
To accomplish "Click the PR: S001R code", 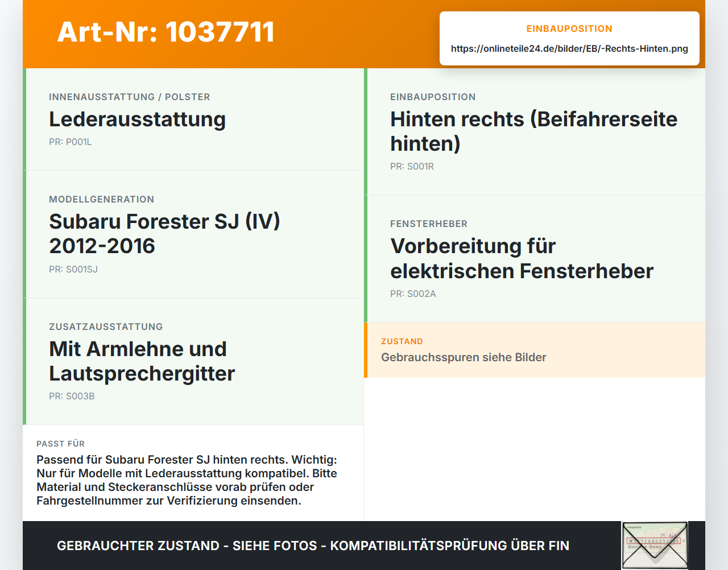I will pyautogui.click(x=412, y=166).
